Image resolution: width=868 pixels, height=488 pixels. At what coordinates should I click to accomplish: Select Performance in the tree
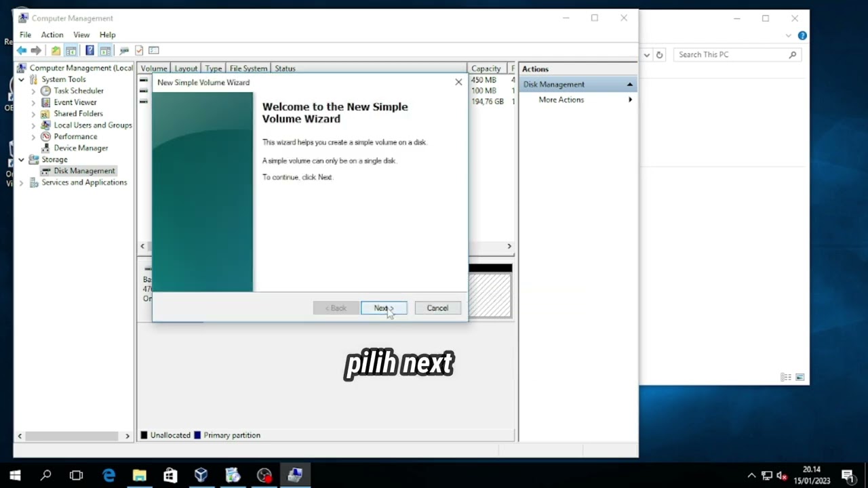75,137
